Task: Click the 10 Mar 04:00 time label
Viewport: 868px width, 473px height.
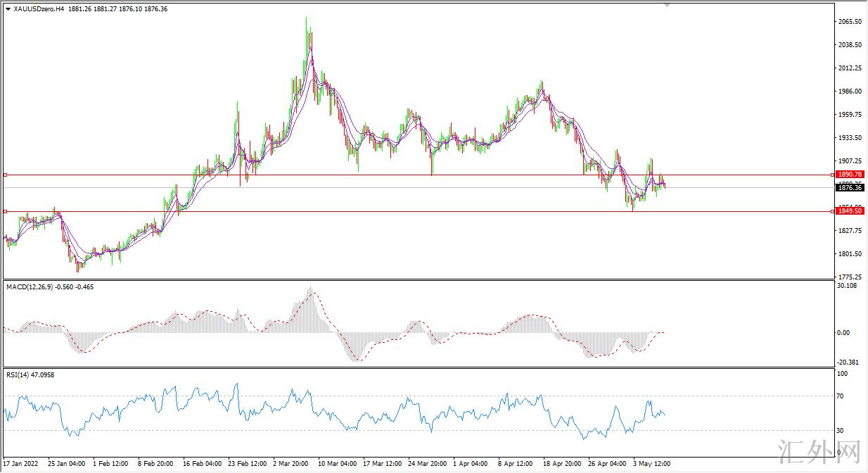Action: (x=336, y=465)
